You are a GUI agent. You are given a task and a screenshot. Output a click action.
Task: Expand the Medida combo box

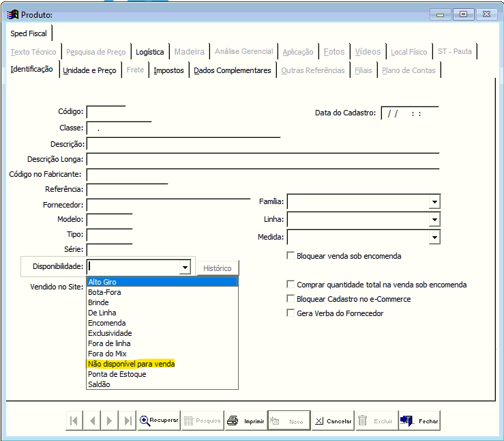[434, 238]
